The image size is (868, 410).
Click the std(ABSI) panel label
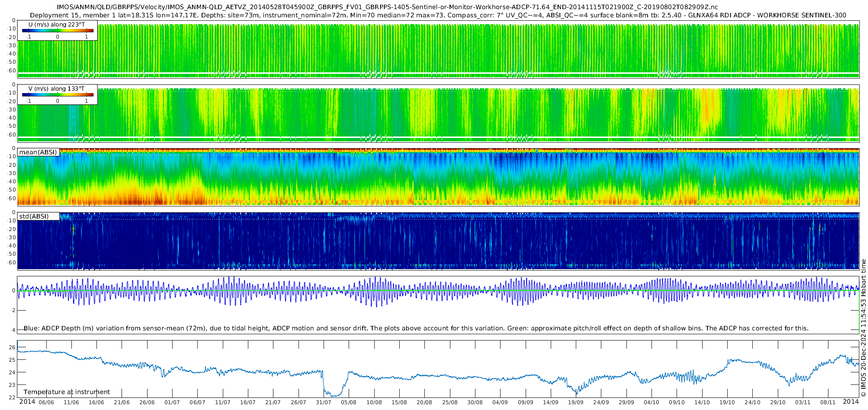pyautogui.click(x=34, y=216)
